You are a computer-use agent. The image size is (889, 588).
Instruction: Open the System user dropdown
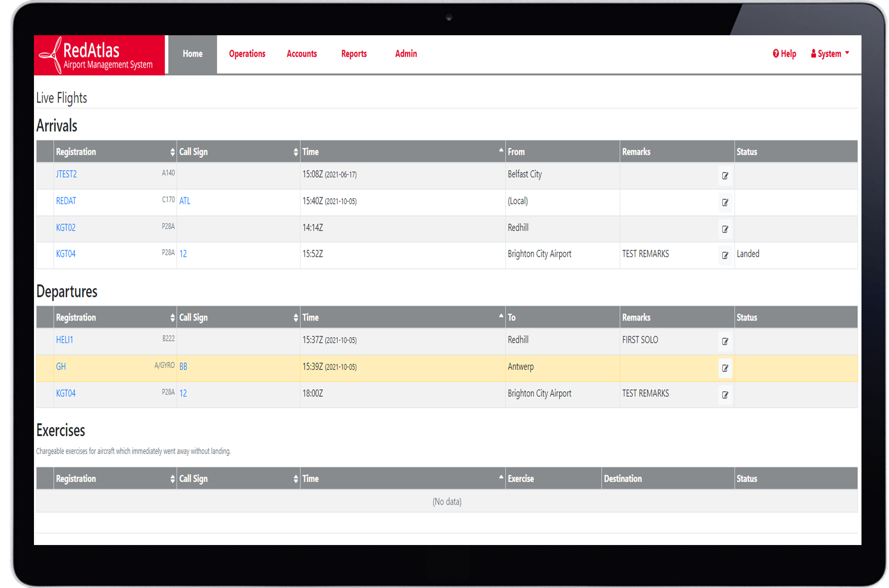click(x=830, y=54)
